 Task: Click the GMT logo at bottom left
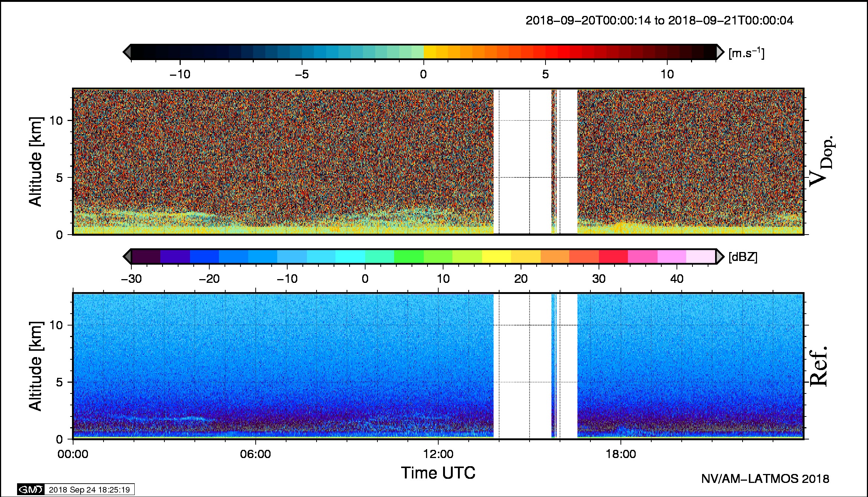(31, 490)
